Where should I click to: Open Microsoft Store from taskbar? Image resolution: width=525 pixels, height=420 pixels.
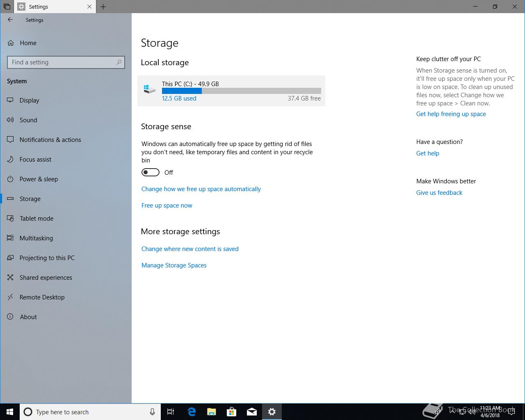232,412
